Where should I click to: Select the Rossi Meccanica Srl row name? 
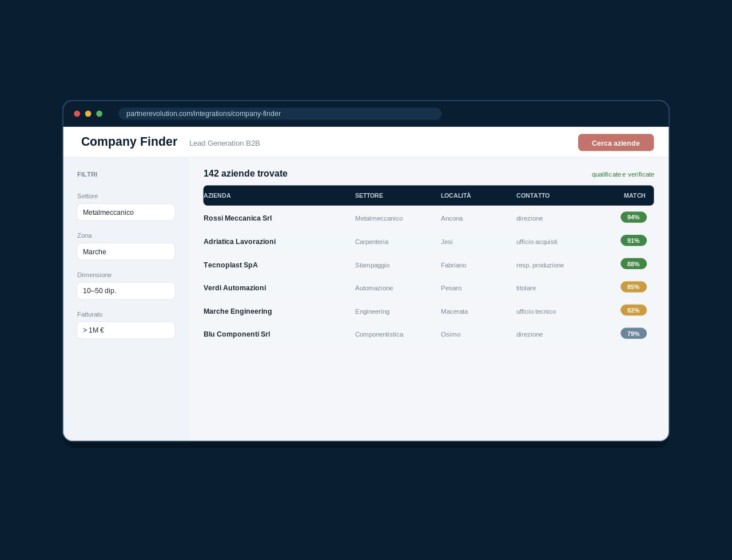238,218
